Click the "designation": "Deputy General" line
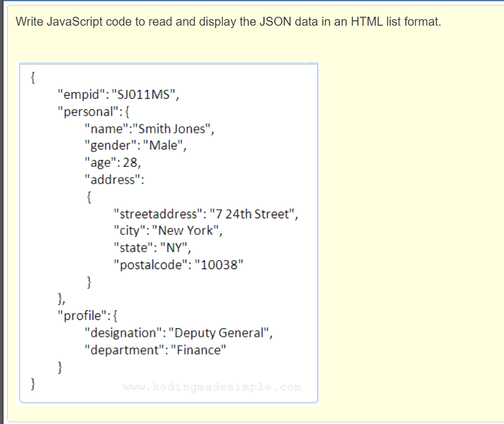The height and width of the screenshot is (424, 504). coord(178,333)
